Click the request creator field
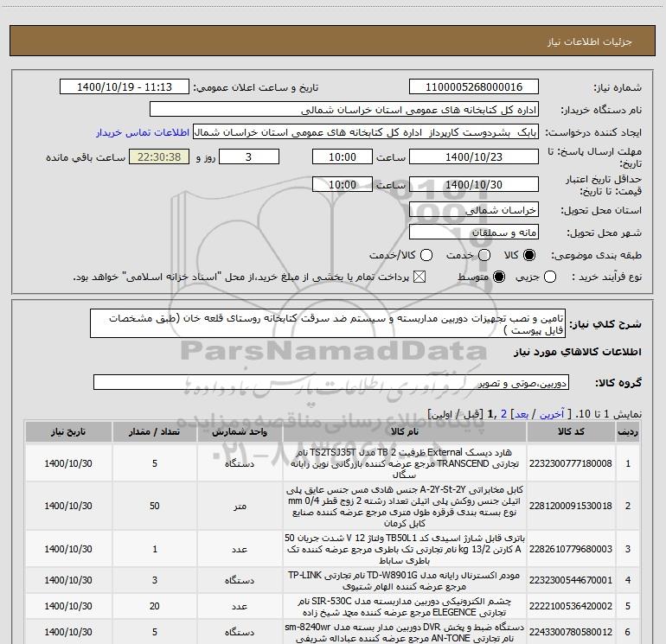The height and width of the screenshot is (644, 666). click(365, 132)
